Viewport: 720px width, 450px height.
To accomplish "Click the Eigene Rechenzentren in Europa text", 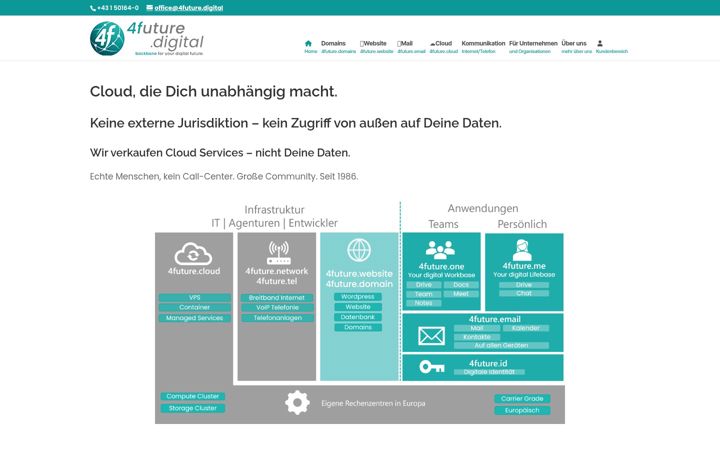I will click(373, 403).
